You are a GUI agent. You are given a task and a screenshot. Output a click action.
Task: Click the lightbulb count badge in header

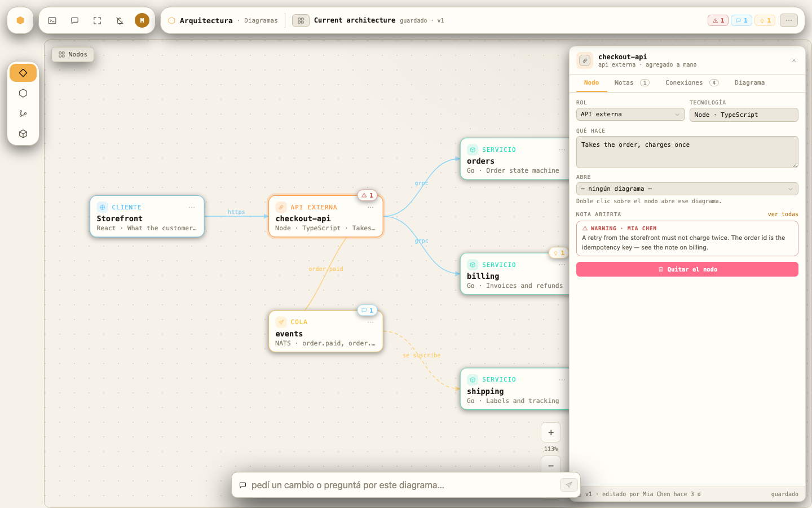pos(765,20)
